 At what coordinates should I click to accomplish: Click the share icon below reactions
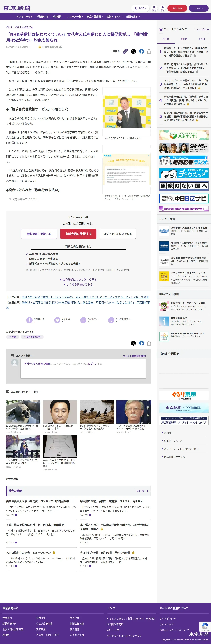[149, 343]
